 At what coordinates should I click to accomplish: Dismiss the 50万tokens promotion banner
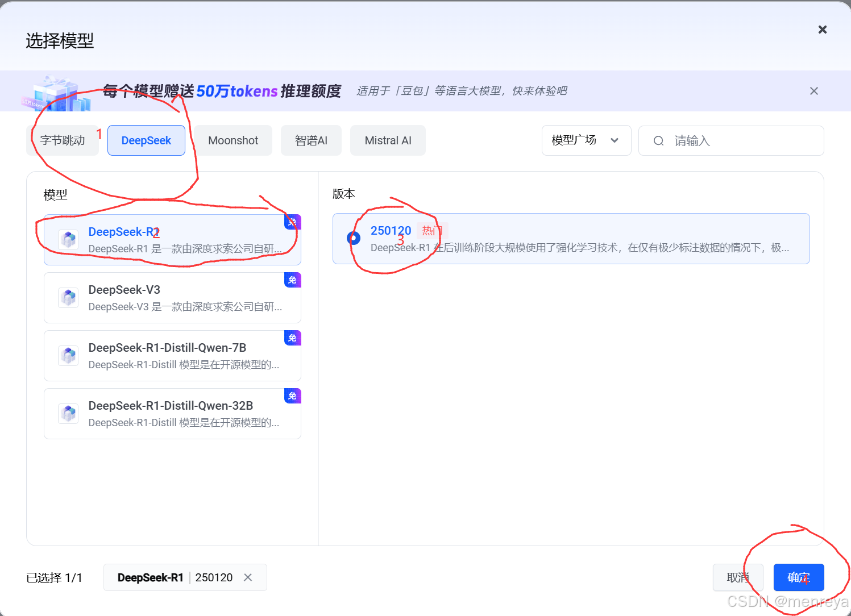pos(814,91)
